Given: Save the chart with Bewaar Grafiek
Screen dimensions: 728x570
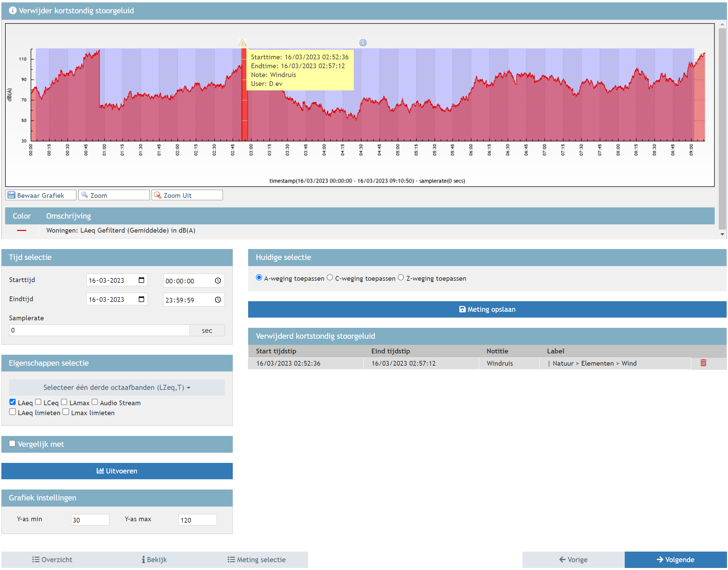Looking at the screenshot, I should coord(41,195).
